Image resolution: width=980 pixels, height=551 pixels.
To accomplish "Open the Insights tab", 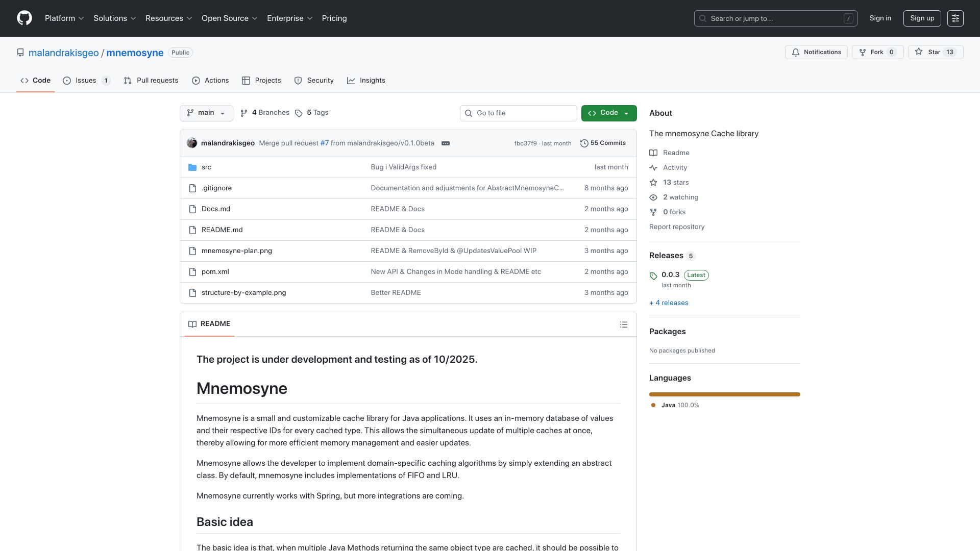I will [366, 81].
